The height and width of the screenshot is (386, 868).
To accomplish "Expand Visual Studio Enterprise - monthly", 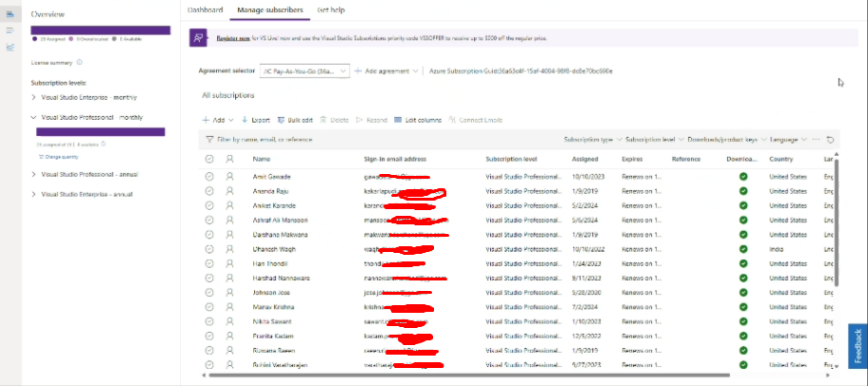I will [x=33, y=97].
